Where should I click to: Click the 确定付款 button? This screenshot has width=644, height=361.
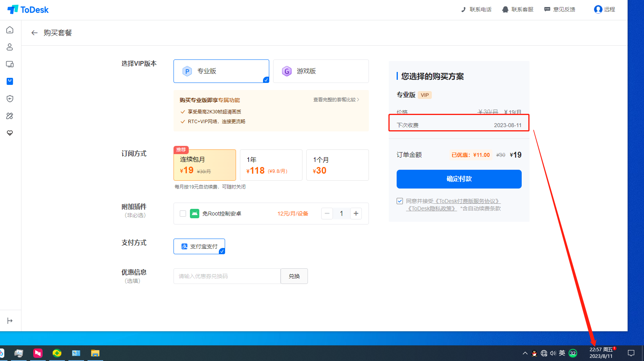[x=459, y=179]
